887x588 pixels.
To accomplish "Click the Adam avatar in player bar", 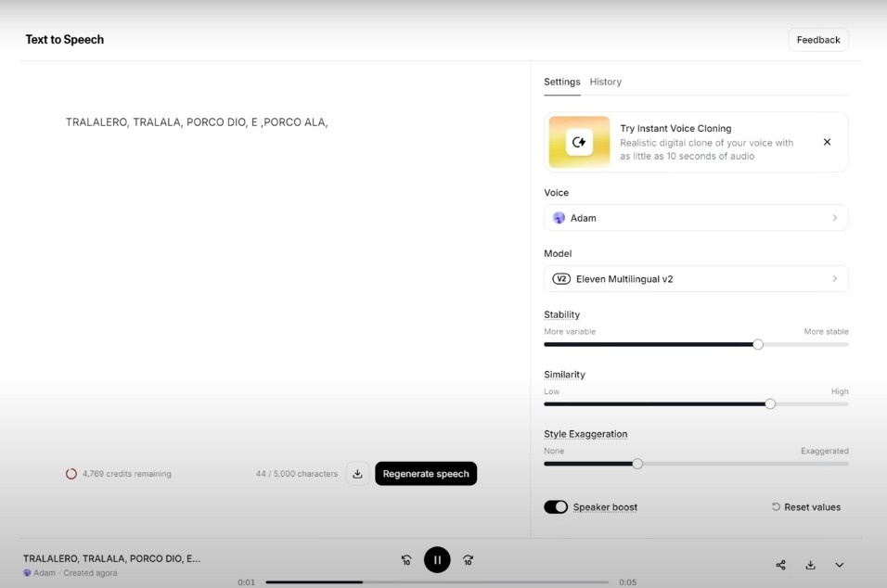I will 27,573.
